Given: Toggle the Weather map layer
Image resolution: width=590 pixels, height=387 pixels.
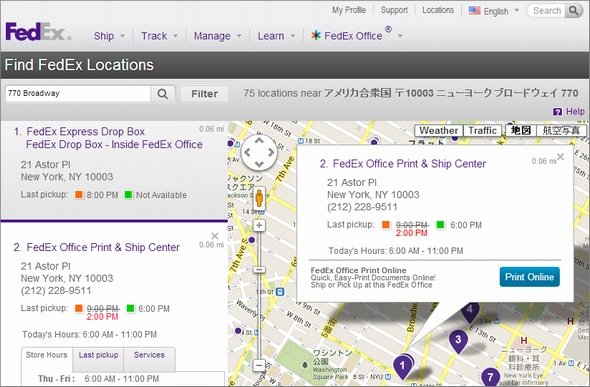Looking at the screenshot, I should 439,131.
